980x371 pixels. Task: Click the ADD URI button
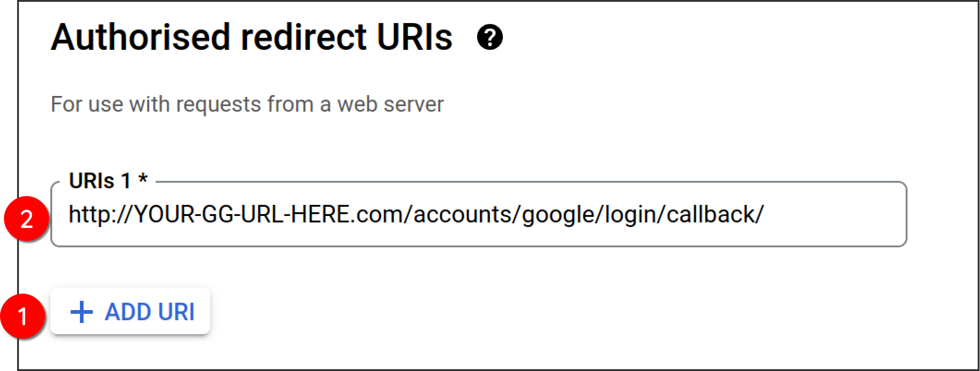coord(131,311)
